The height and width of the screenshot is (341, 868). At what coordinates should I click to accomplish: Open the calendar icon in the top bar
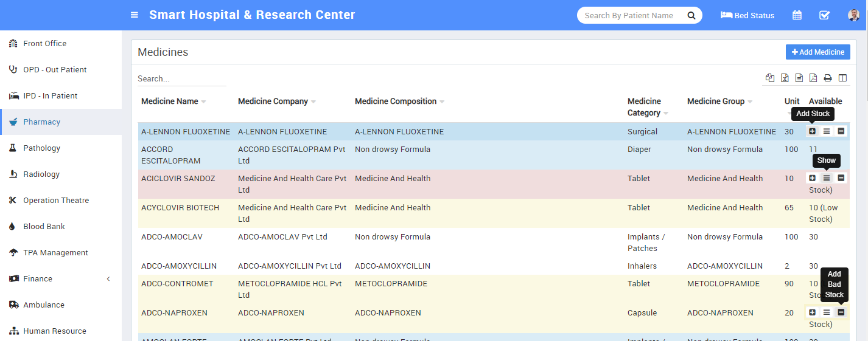tap(797, 15)
